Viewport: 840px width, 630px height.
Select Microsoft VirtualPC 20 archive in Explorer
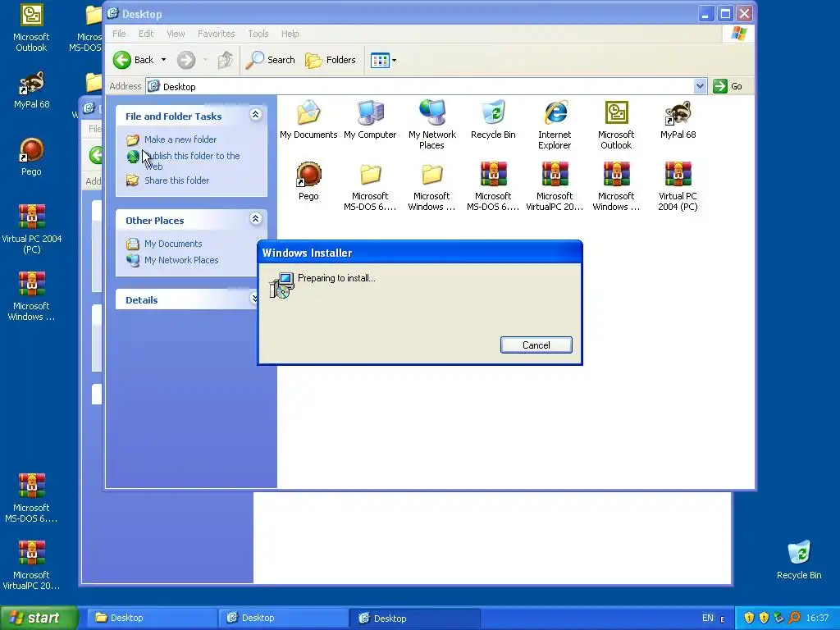pos(555,186)
